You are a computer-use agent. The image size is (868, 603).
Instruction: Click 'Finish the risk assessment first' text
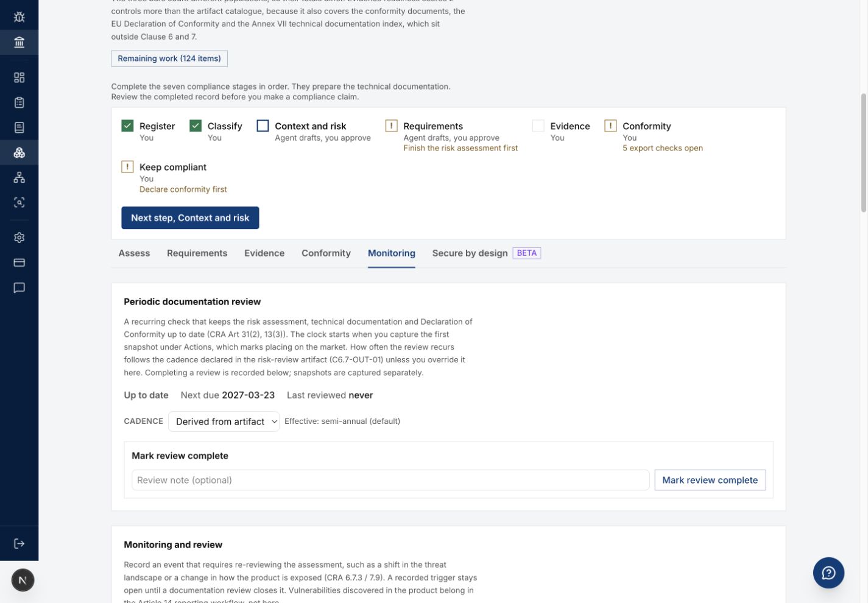click(460, 148)
